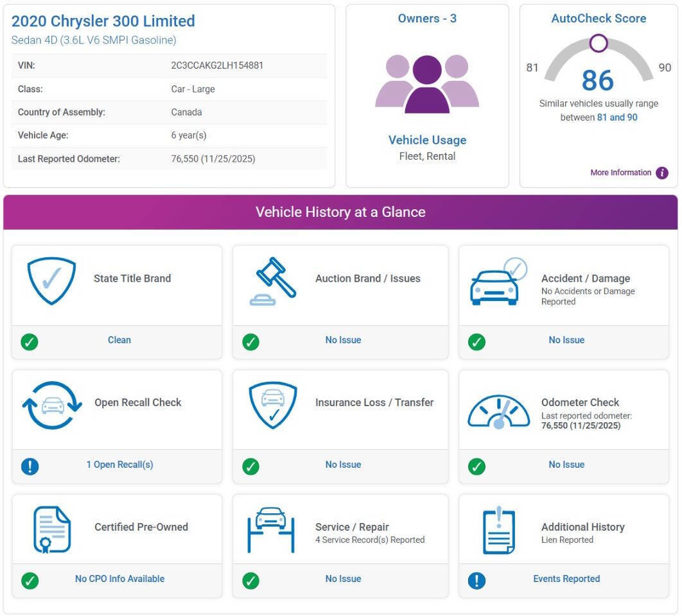This screenshot has width=682, height=616.
Task: Click the No CPO Info Available link
Action: pyautogui.click(x=119, y=579)
